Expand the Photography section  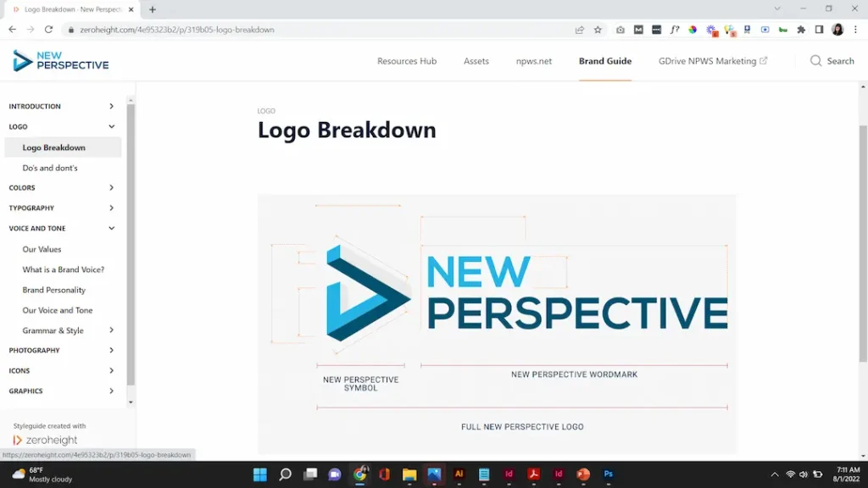pyautogui.click(x=111, y=350)
